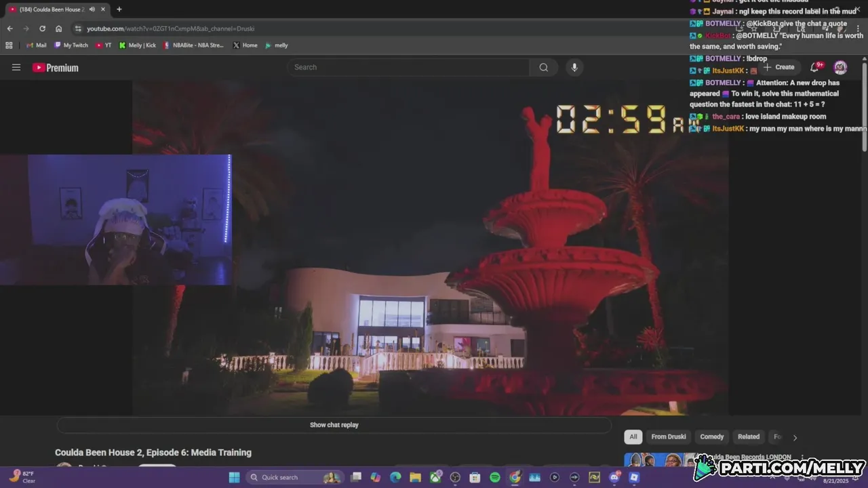This screenshot has width=868, height=488.
Task: Open the NBABite bookmark
Action: point(193,45)
